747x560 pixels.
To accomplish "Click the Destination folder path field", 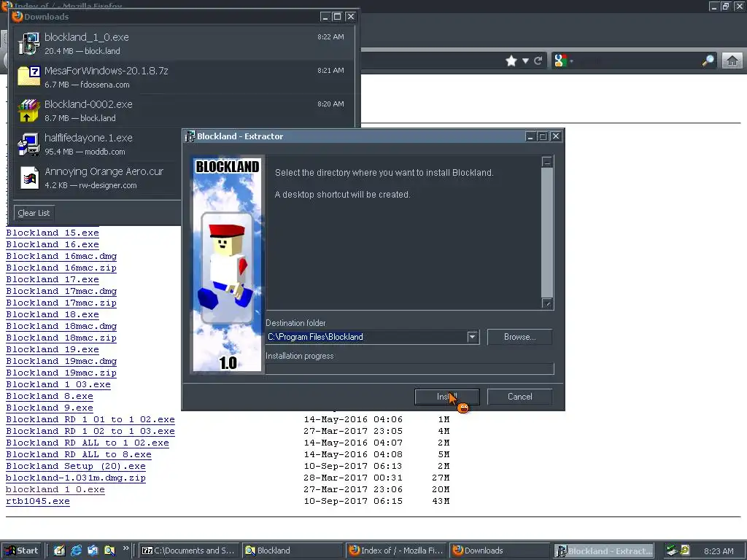I will click(366, 337).
